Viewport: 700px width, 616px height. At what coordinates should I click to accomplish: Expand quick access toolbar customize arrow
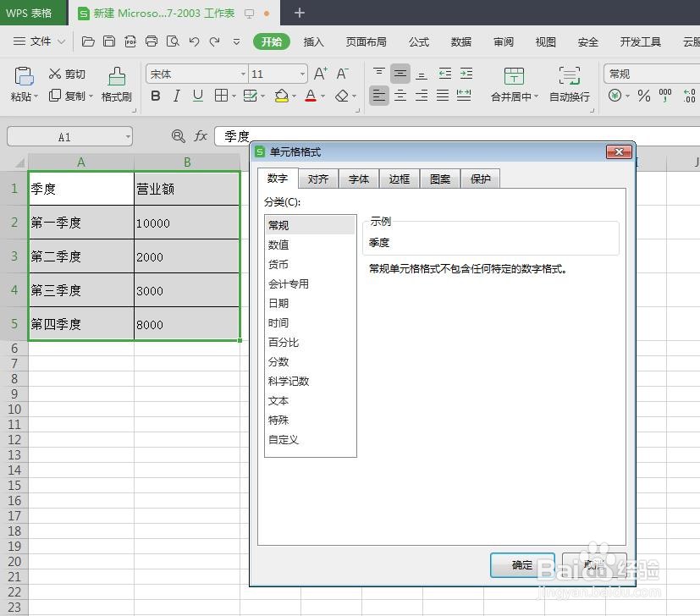pos(237,42)
